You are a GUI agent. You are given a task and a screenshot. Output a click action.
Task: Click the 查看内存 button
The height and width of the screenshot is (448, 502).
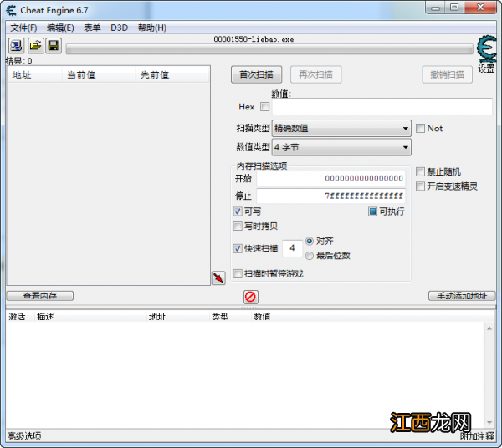click(x=40, y=296)
